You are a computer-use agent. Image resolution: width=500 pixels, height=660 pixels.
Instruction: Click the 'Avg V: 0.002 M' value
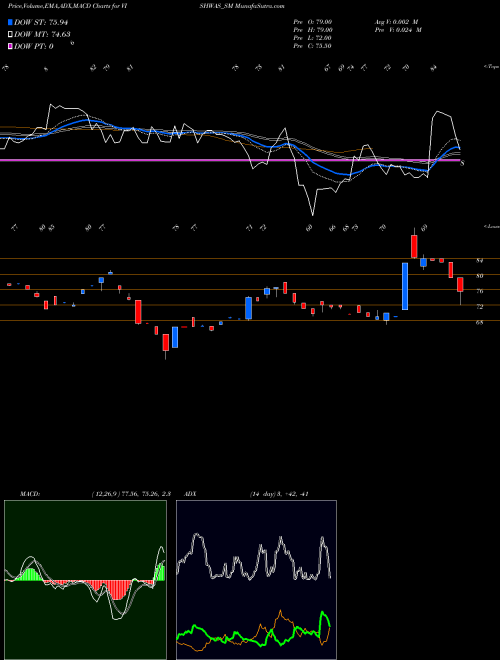click(x=396, y=22)
